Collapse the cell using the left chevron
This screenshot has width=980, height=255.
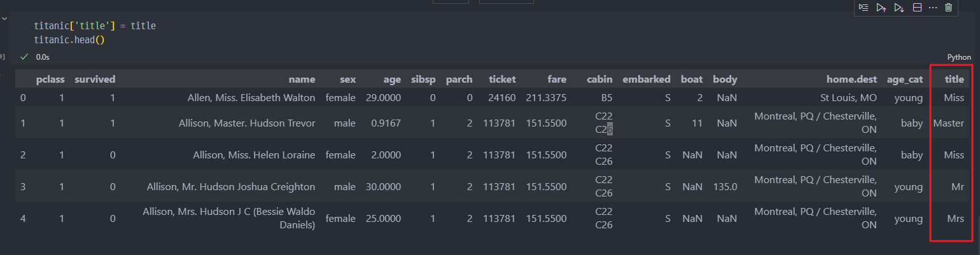point(4,20)
